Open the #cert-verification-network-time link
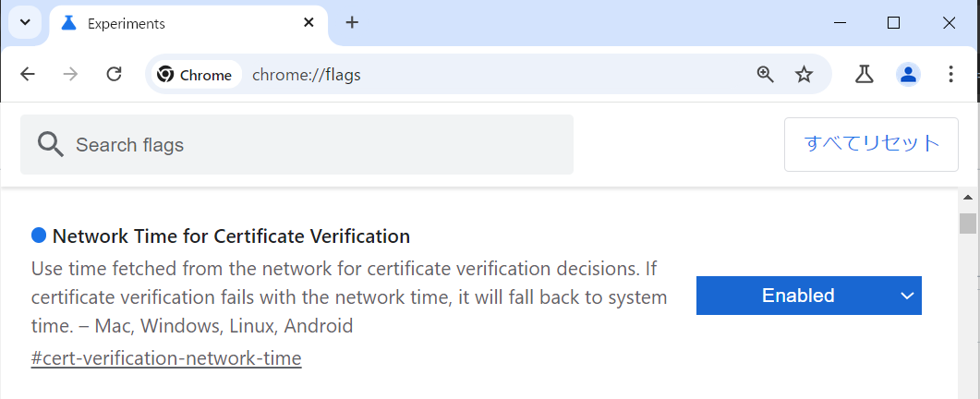Viewport: 980px width, 399px height. coord(166,358)
